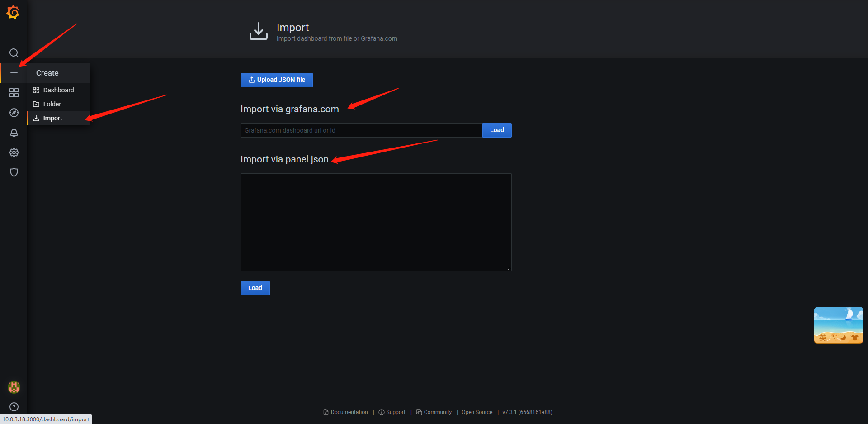Click inside the panel json text area
Viewport: 868px width, 424px height.
pos(376,222)
